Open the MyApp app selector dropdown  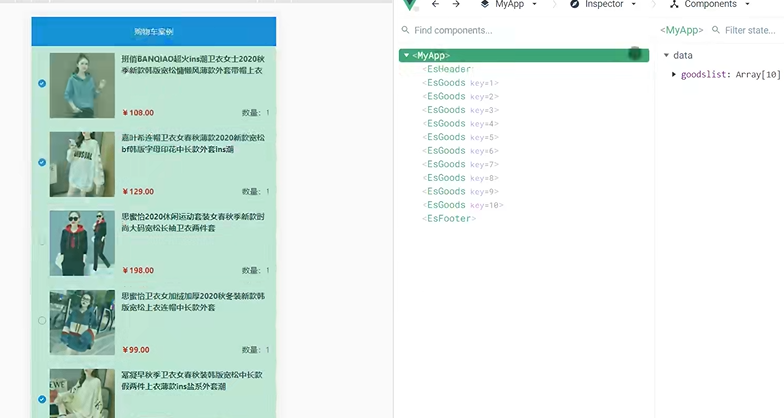pos(534,4)
